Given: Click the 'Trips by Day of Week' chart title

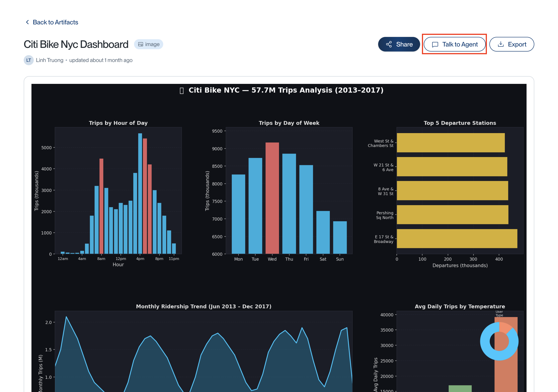Looking at the screenshot, I should coord(289,123).
